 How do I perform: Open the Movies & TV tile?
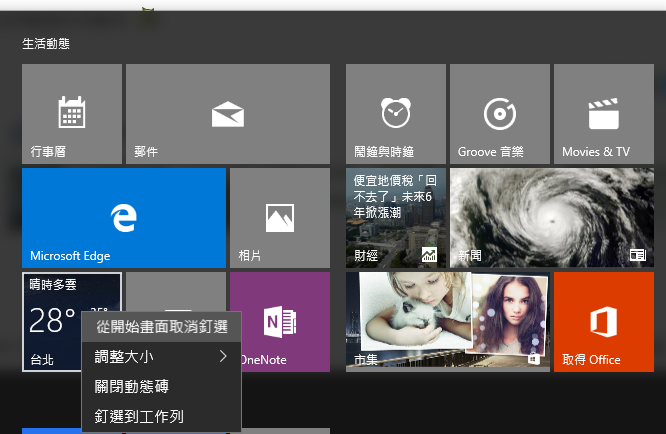click(x=604, y=114)
